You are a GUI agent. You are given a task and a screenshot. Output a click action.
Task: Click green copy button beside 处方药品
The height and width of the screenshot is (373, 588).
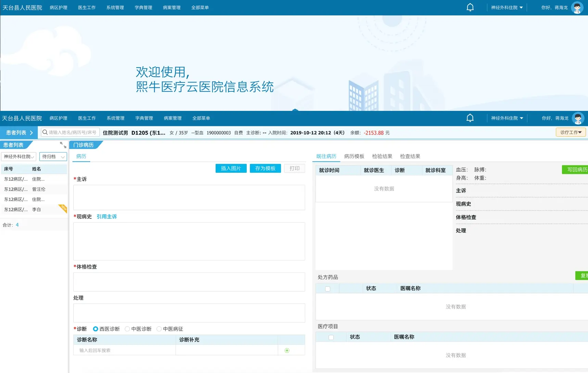[x=582, y=276]
